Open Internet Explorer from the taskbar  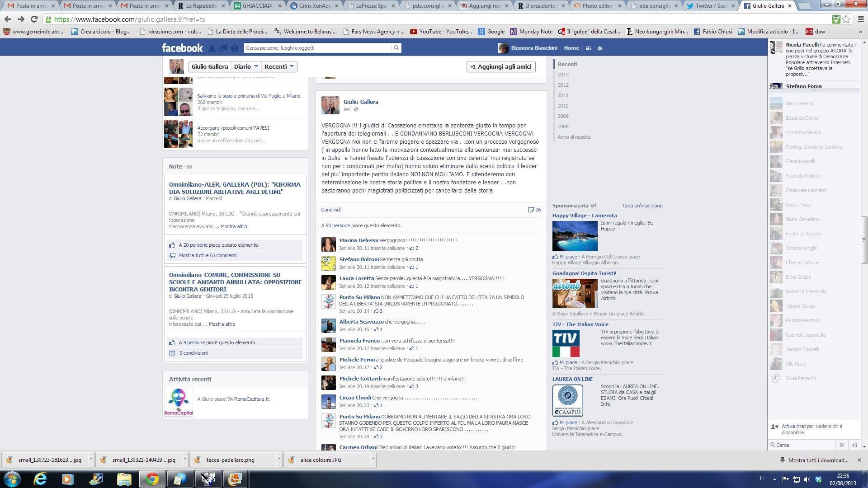(x=40, y=479)
